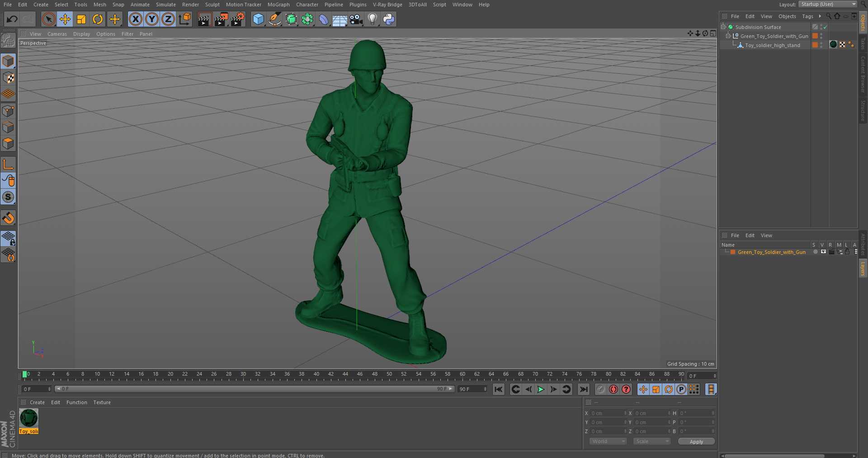
Task: Collapse the Subdivision Surface tree node
Action: click(x=723, y=27)
